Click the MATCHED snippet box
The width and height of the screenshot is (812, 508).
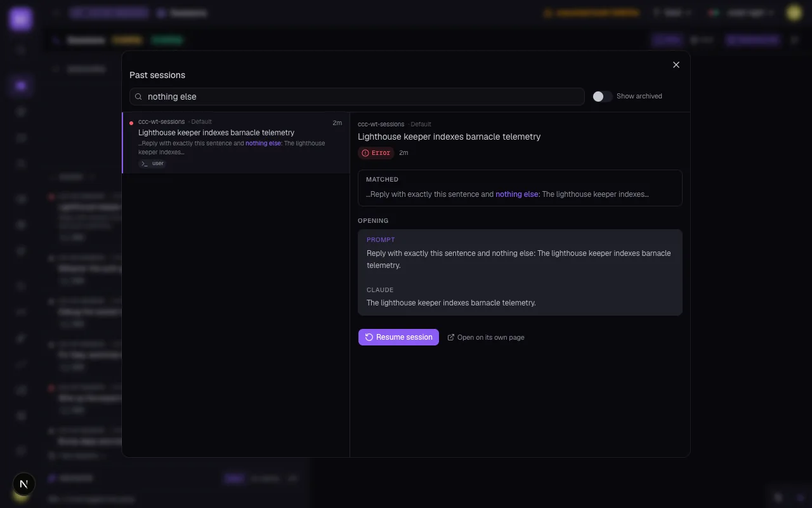click(520, 188)
